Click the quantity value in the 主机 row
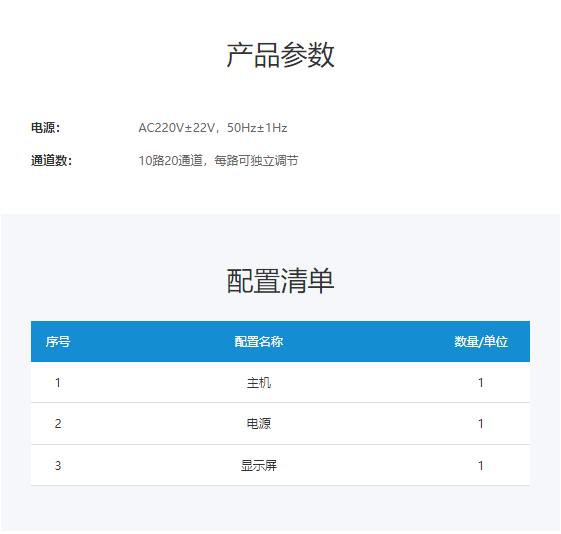 click(x=481, y=383)
